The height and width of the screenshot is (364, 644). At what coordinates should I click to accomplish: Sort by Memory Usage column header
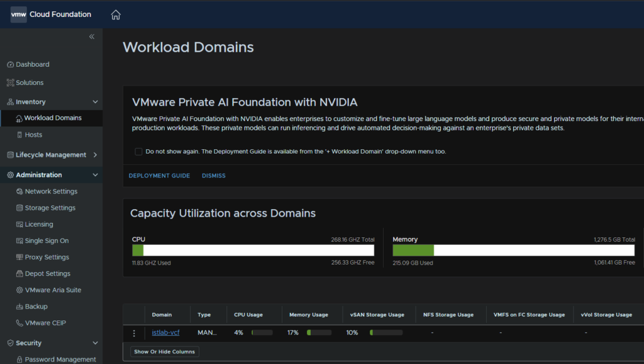308,315
